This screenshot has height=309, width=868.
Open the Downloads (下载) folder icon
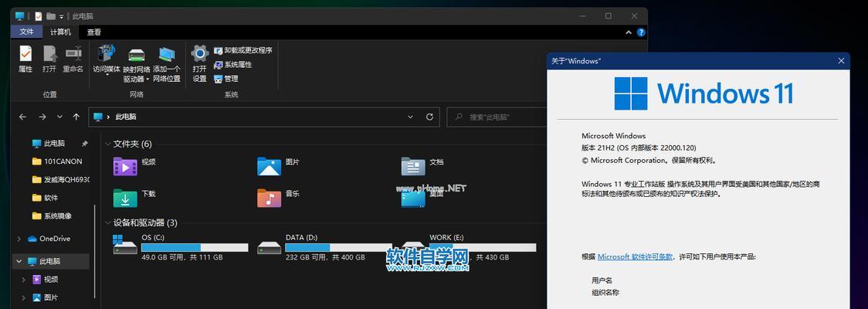coord(125,198)
